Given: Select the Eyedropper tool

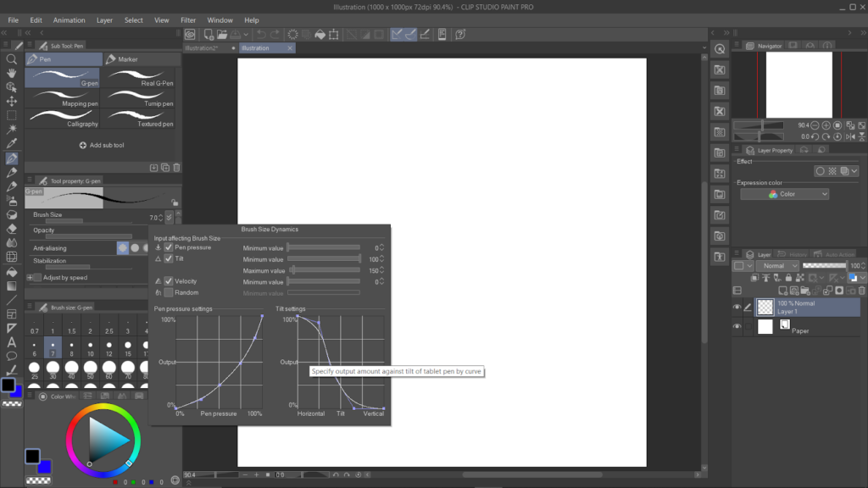Looking at the screenshot, I should (11, 143).
